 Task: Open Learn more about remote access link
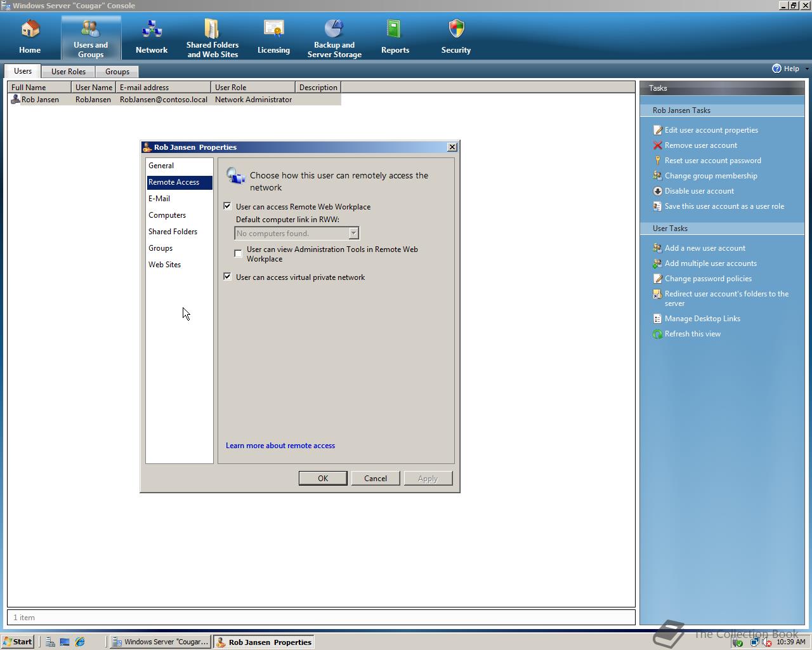tap(280, 446)
